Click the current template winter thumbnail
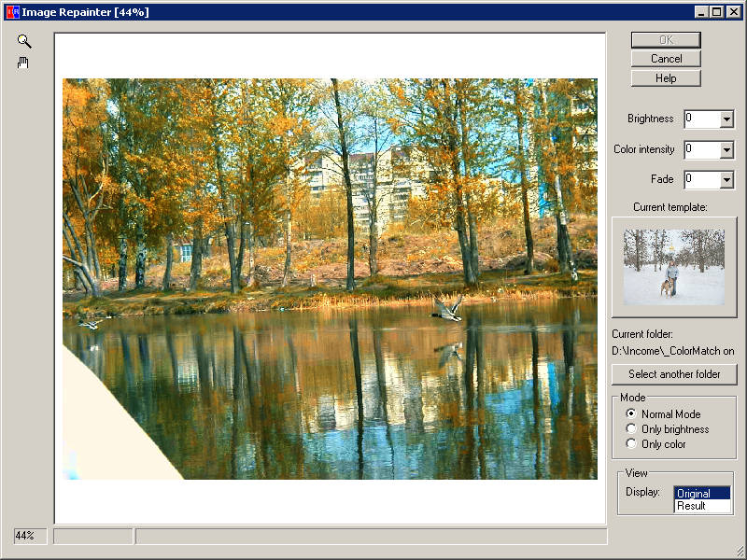This screenshot has height=560, width=747. (x=674, y=267)
